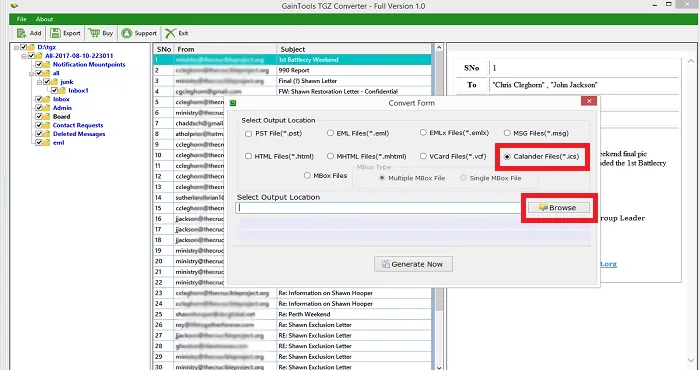Collapse the 'all' folder tree node
700x370 pixels.
click(x=32, y=73)
